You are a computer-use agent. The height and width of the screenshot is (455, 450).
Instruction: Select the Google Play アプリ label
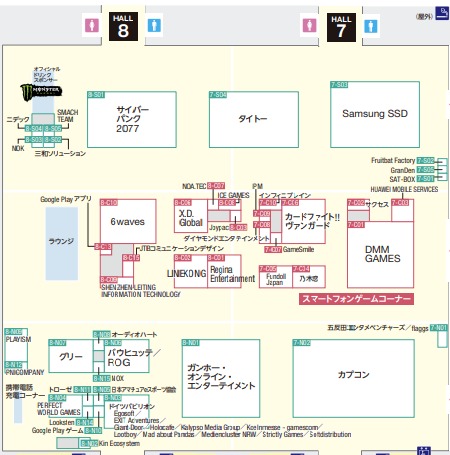coord(66,199)
